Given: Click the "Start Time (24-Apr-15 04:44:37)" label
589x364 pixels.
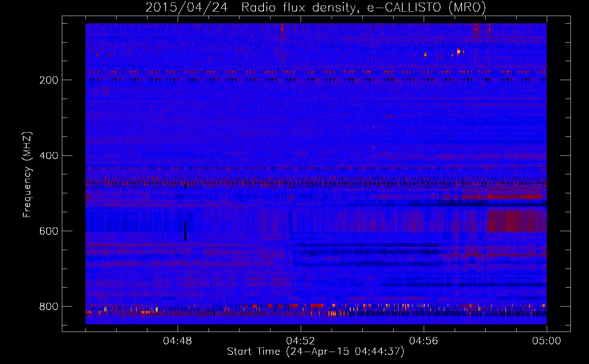Looking at the screenshot, I should pyautogui.click(x=316, y=352).
